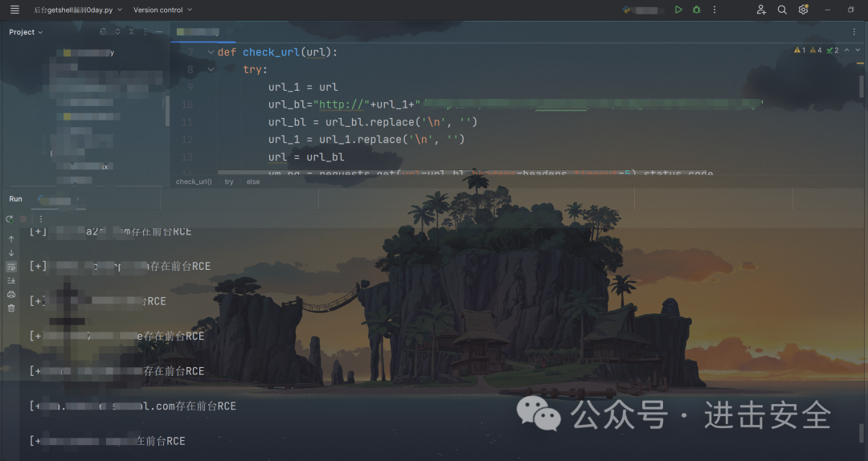The width and height of the screenshot is (868, 461).
Task: Clear all console output trash icon
Action: 11,308
